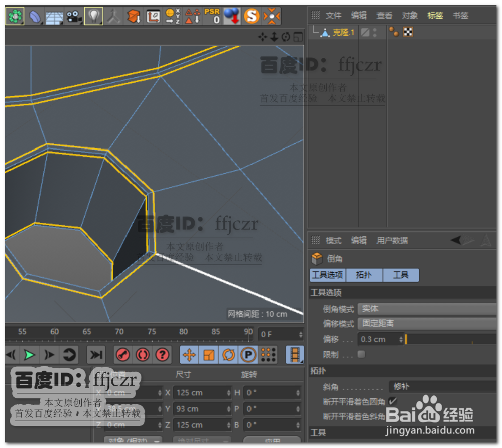Click the 克隆.1 layer slash icon

[365, 32]
